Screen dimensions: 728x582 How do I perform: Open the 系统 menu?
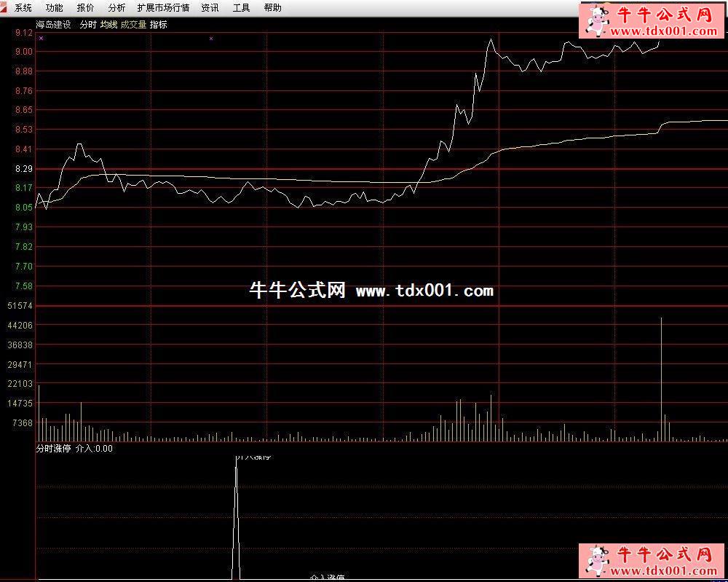click(23, 8)
